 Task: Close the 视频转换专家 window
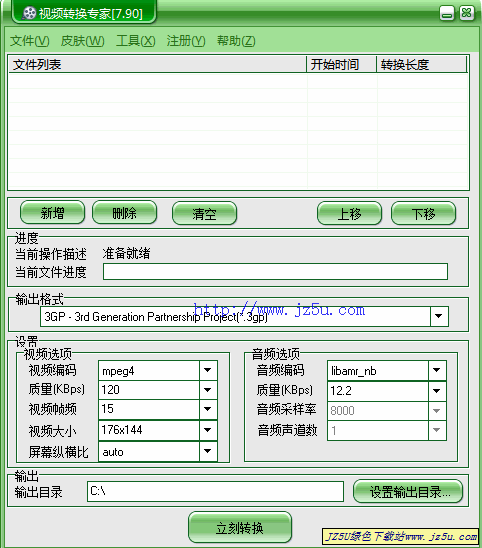click(467, 13)
